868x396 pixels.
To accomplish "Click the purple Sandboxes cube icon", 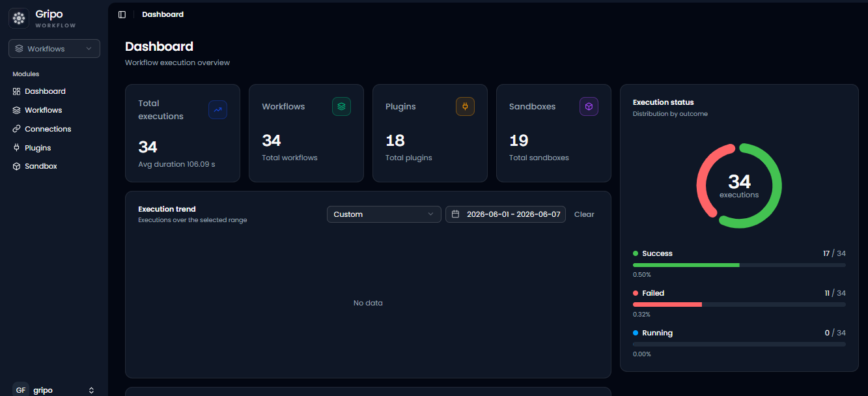I will click(589, 107).
